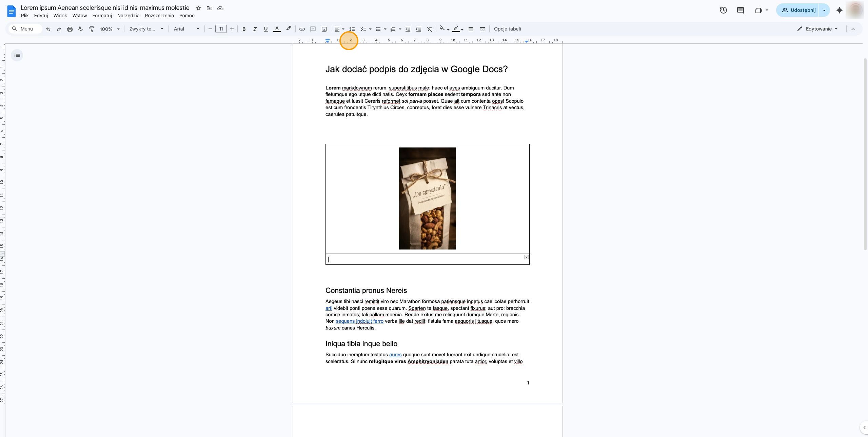The width and height of the screenshot is (868, 437).
Task: Open the Formatuj menu
Action: pos(102,16)
